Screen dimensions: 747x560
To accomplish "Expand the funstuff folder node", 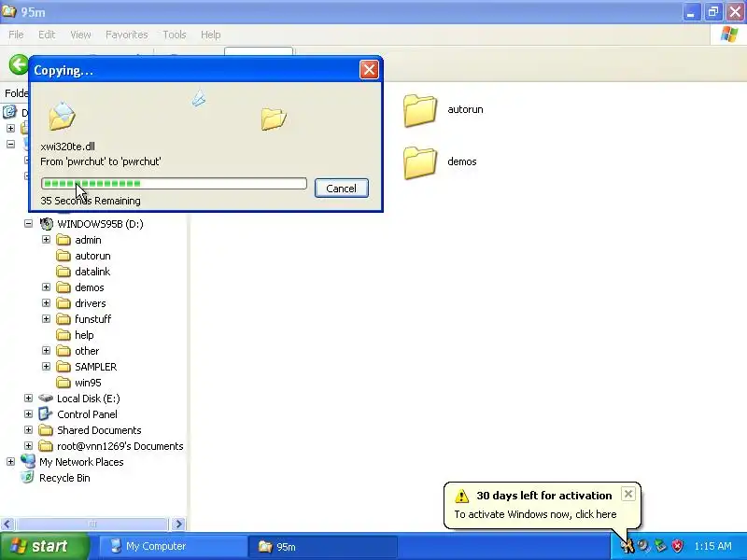I will 46,318.
